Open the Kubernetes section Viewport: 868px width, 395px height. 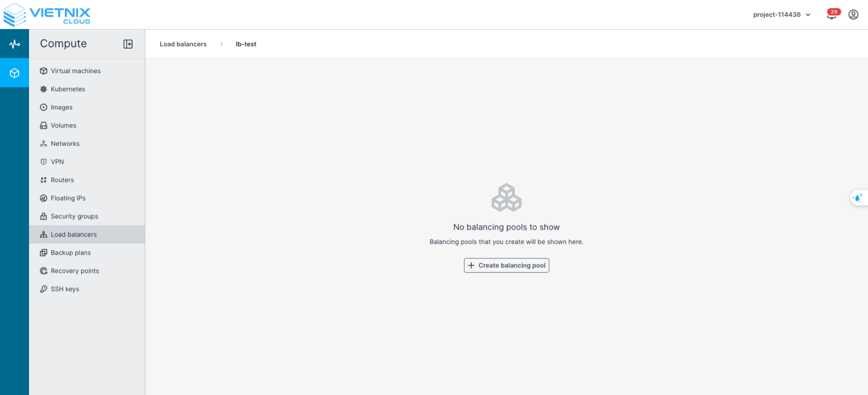coord(68,89)
